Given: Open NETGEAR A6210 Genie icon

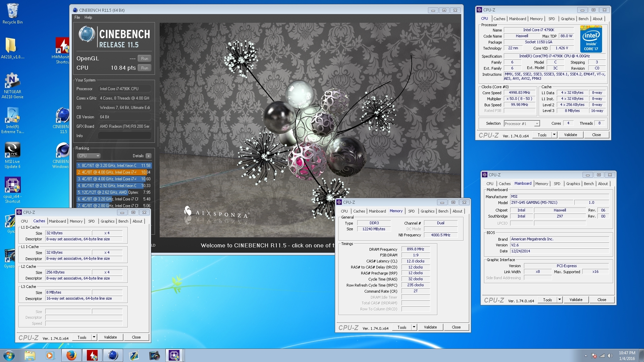Looking at the screenshot, I should click(x=12, y=85).
